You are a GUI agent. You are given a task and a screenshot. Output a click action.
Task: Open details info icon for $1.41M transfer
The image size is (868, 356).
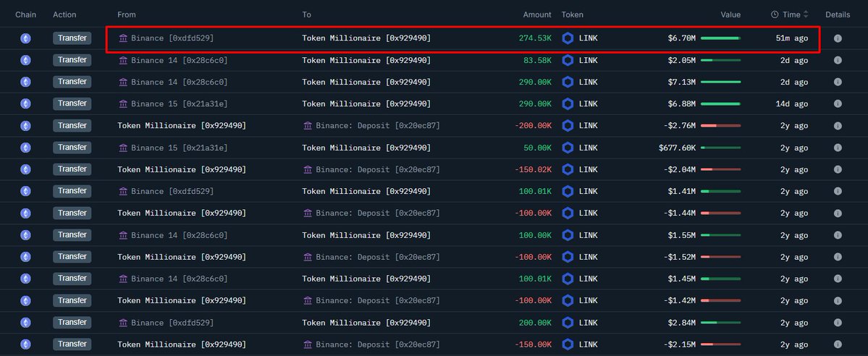click(x=838, y=191)
